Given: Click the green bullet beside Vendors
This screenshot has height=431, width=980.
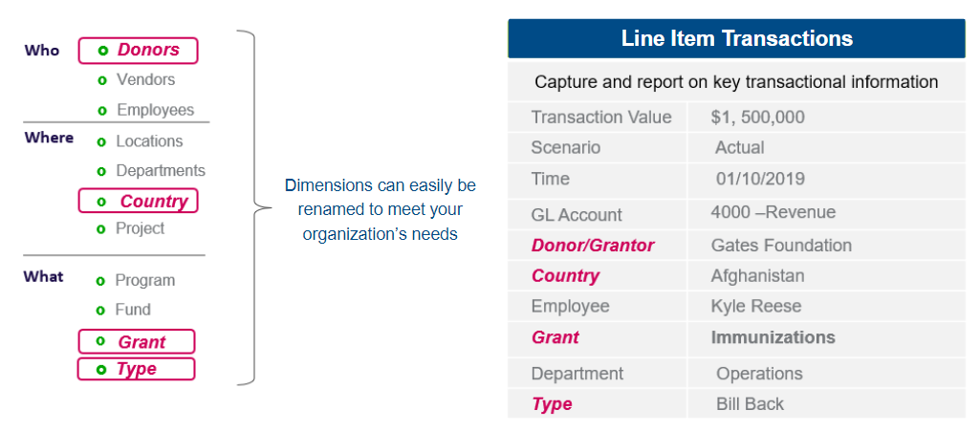Looking at the screenshot, I should point(102,80).
